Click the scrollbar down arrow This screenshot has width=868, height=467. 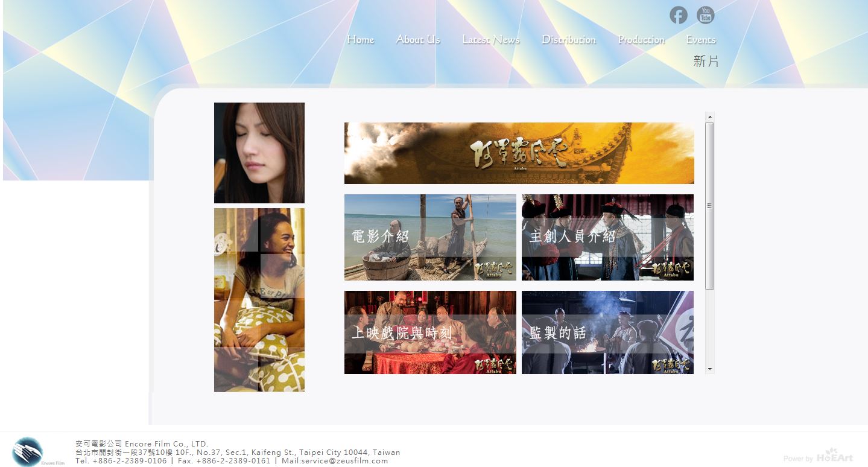(x=710, y=369)
